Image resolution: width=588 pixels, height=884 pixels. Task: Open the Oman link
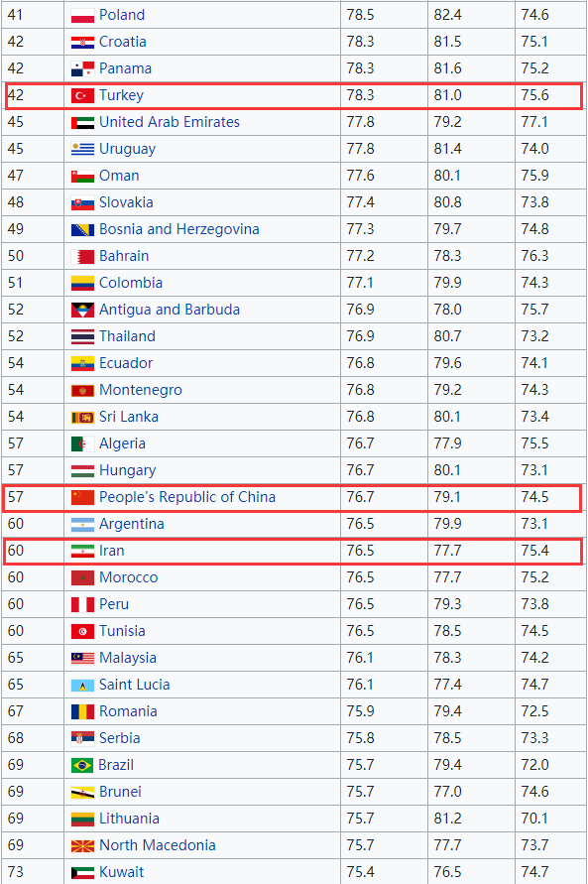[x=119, y=176]
